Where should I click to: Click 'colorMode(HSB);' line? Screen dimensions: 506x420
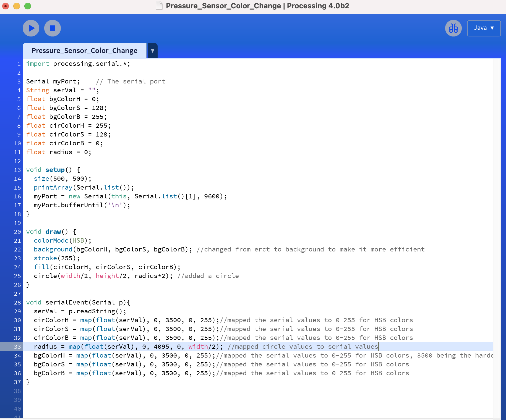(62, 240)
